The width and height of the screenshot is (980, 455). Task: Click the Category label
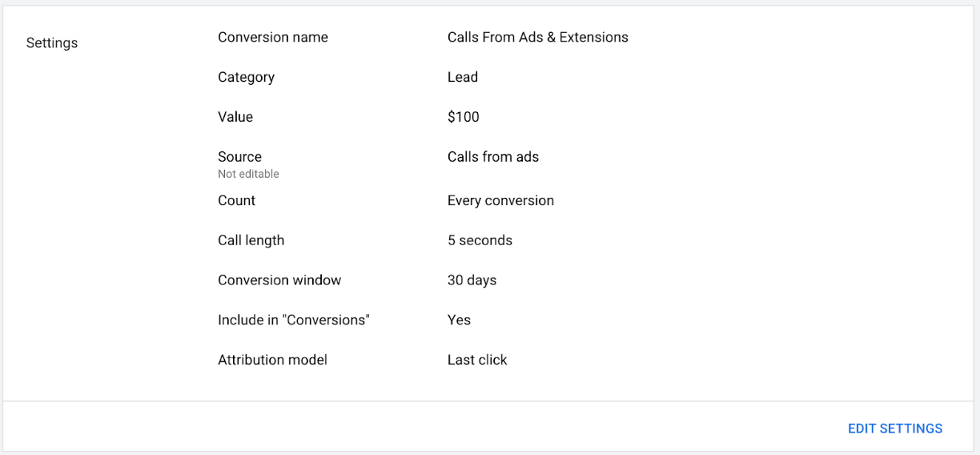coord(246,78)
